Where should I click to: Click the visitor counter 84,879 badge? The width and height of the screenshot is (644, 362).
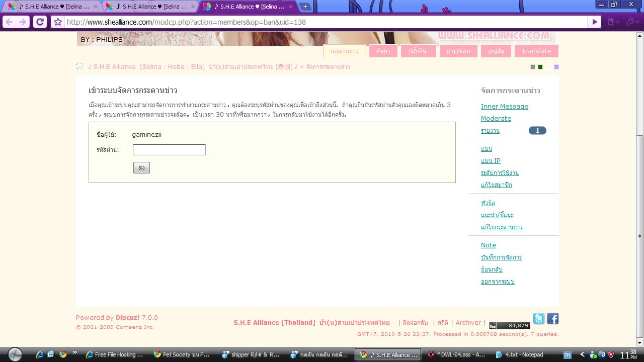point(509,325)
